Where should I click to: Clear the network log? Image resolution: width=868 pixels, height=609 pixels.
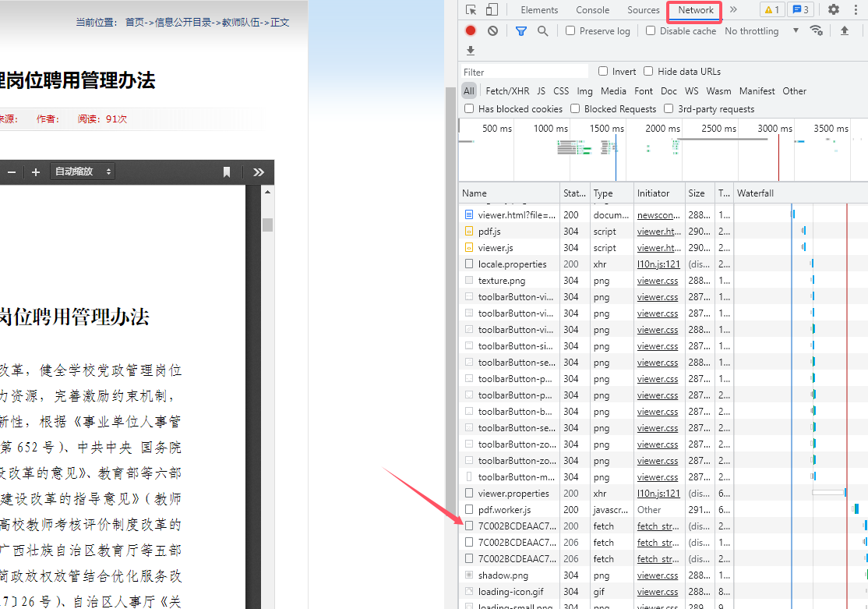(492, 31)
